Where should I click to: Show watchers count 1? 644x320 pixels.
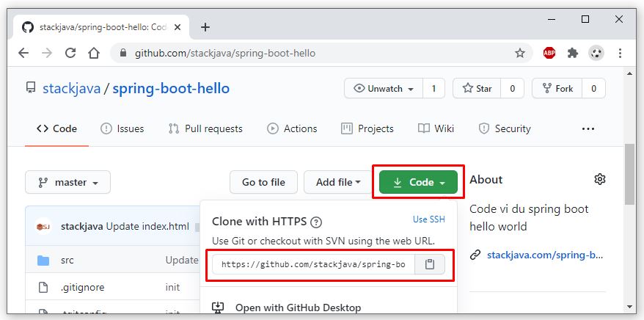(x=433, y=88)
